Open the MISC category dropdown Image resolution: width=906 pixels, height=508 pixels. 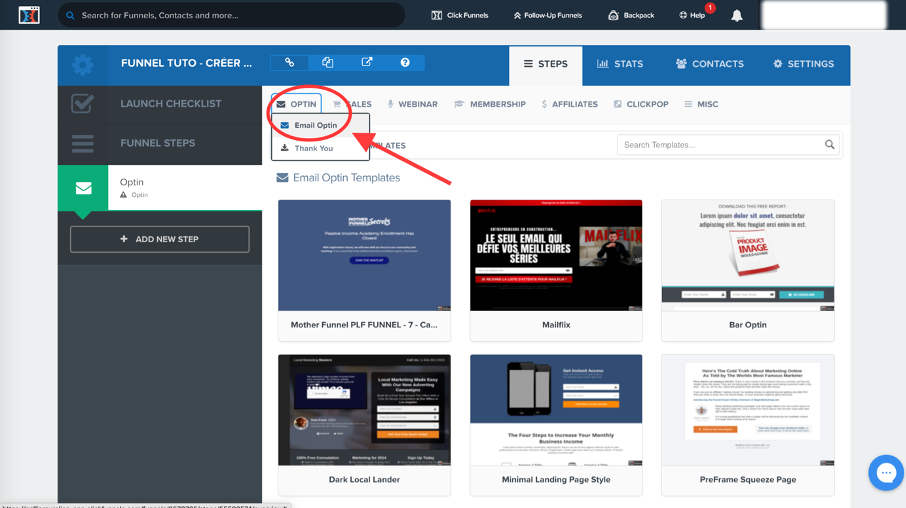(x=701, y=104)
